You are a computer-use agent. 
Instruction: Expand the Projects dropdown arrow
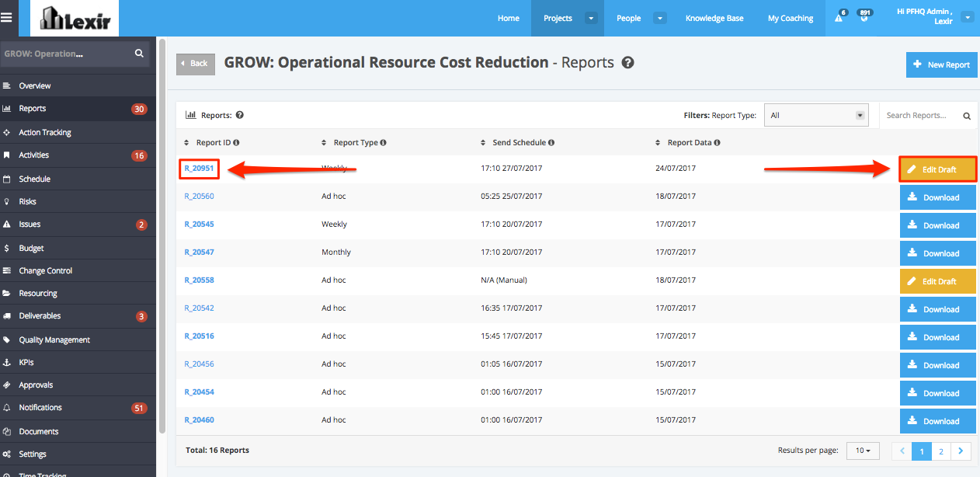coord(591,18)
